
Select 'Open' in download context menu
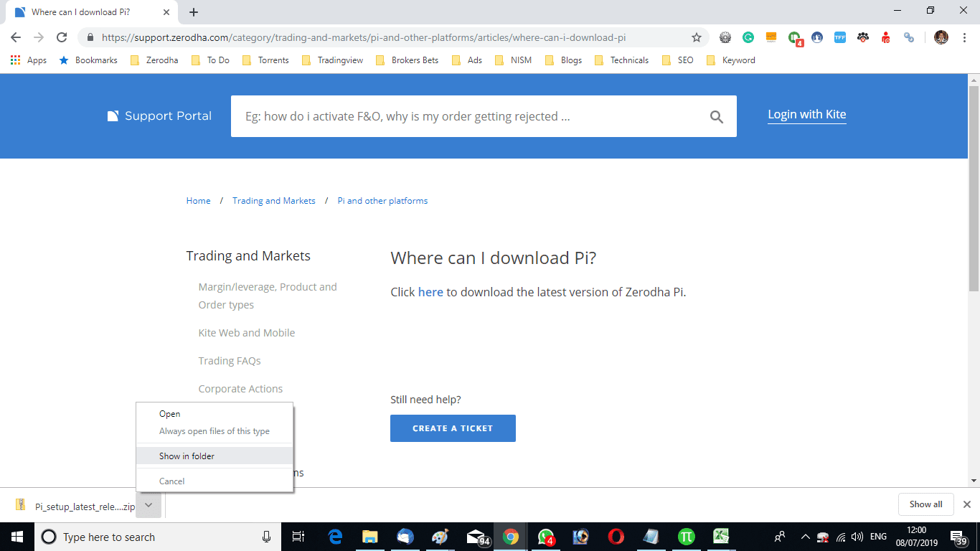[215, 414]
